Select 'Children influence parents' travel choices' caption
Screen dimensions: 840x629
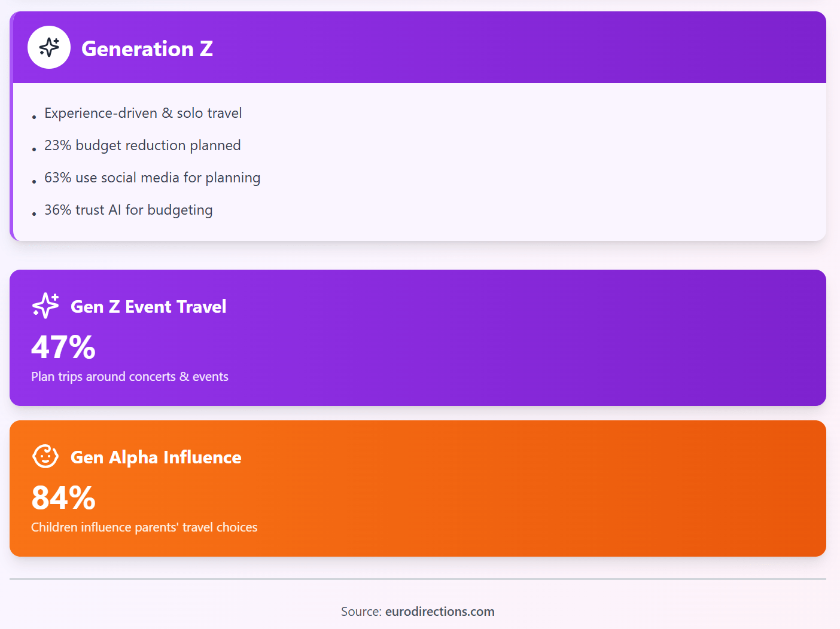click(144, 527)
